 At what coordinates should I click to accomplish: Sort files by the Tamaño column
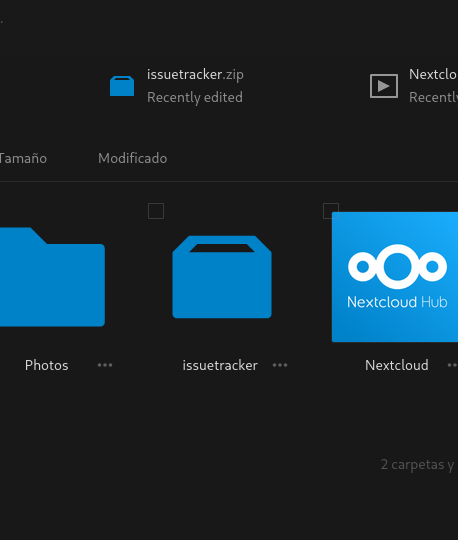(23, 158)
